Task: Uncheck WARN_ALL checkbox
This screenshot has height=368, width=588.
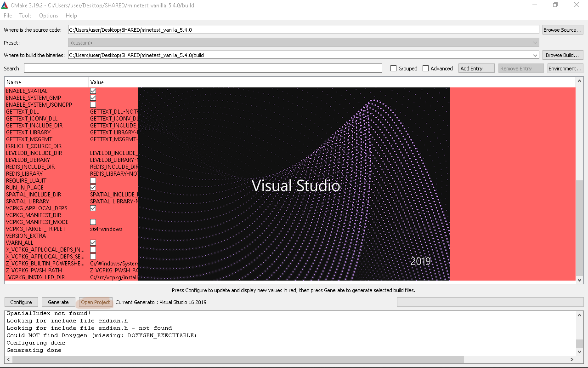Action: (x=93, y=243)
